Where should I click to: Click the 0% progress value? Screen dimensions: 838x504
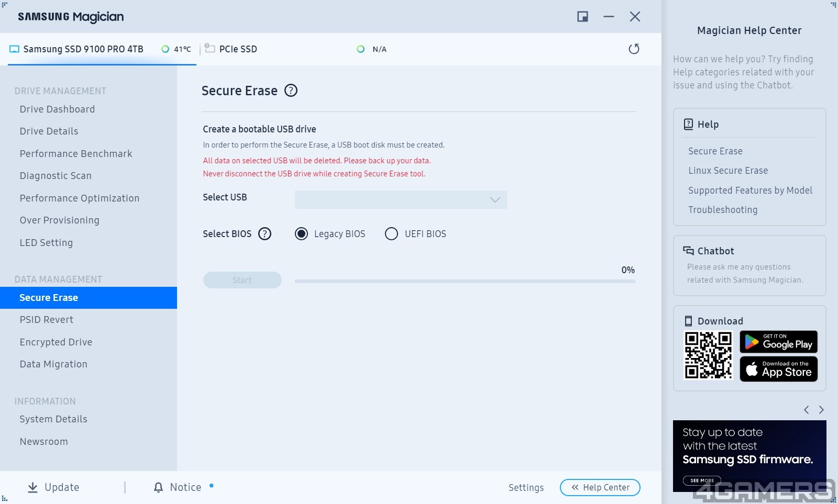628,270
